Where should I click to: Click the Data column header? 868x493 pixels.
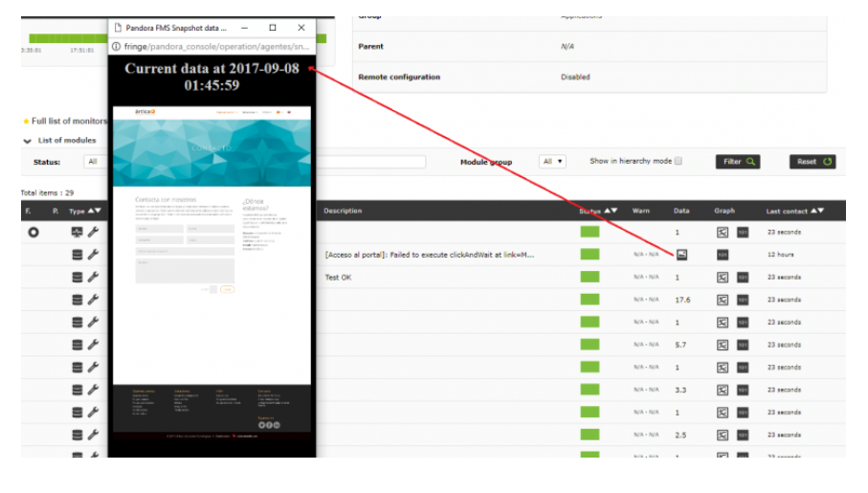pos(681,211)
